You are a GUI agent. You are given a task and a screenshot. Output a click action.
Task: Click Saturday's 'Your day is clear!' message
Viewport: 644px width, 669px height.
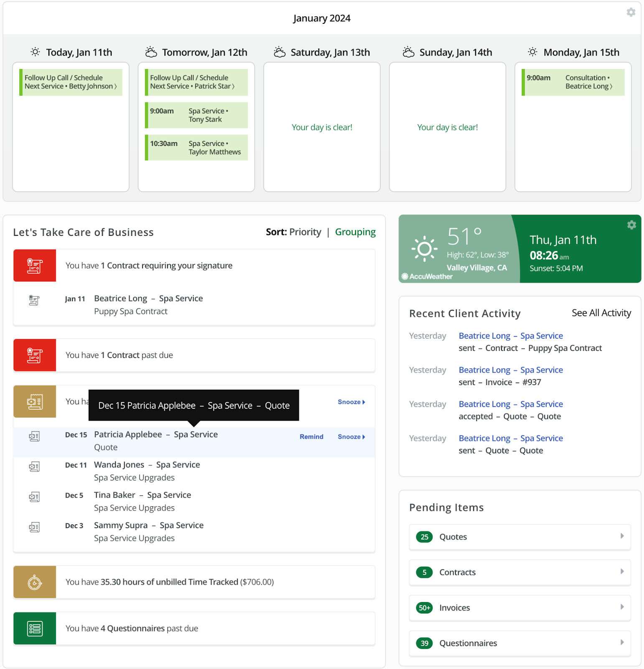pyautogui.click(x=322, y=128)
